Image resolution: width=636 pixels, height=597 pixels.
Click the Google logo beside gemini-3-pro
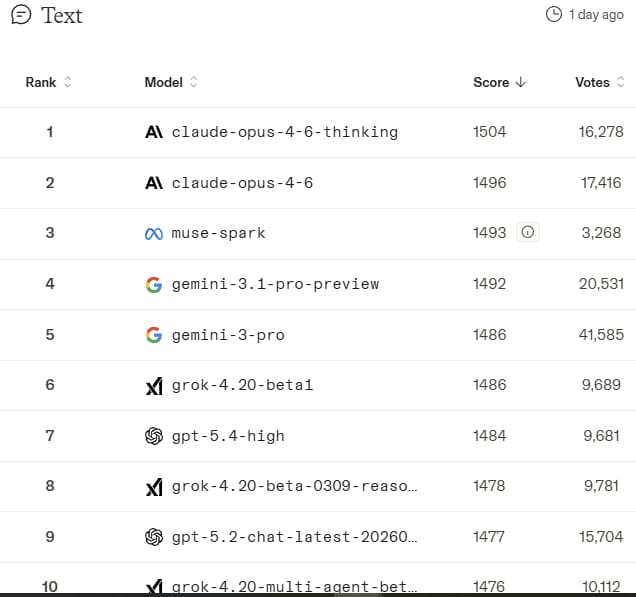pyautogui.click(x=153, y=335)
